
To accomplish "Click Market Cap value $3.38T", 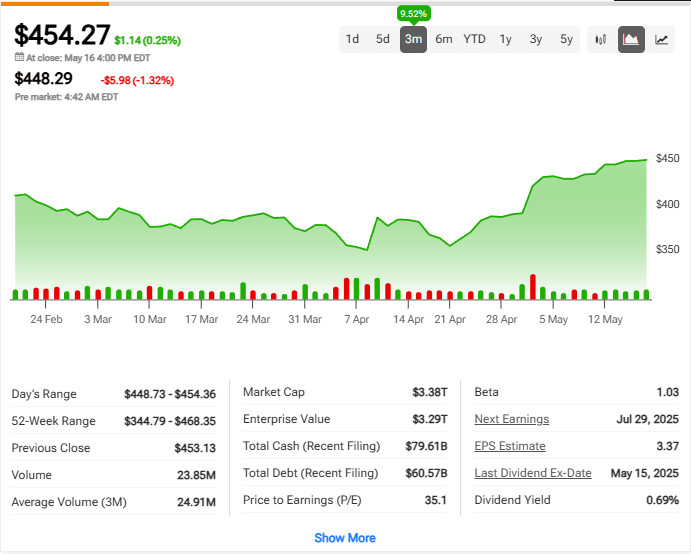I will click(430, 392).
